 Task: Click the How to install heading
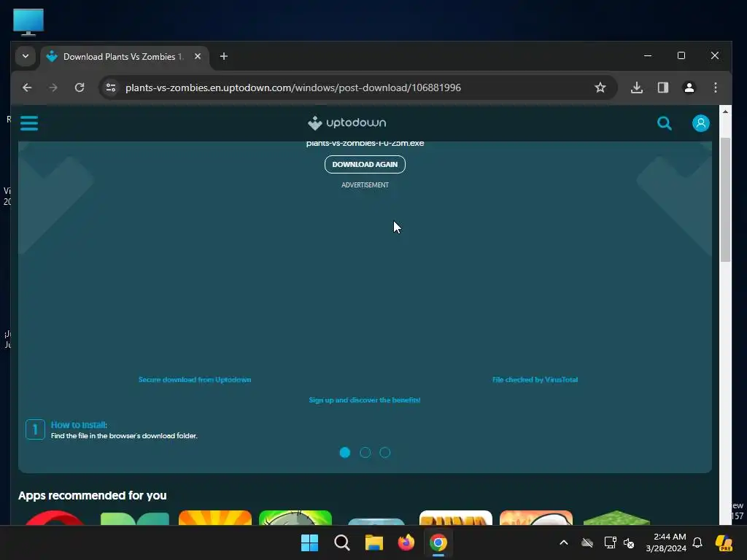[x=79, y=425]
